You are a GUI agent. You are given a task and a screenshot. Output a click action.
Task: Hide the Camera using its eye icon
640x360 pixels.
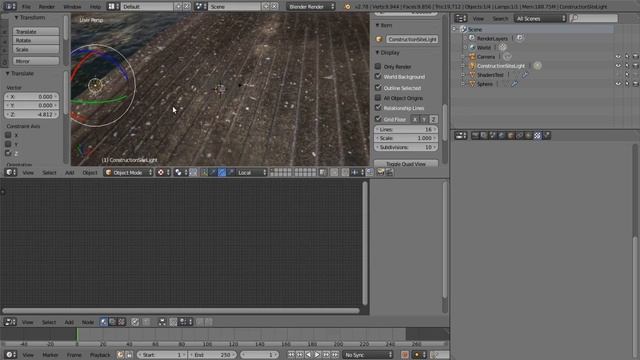click(618, 57)
